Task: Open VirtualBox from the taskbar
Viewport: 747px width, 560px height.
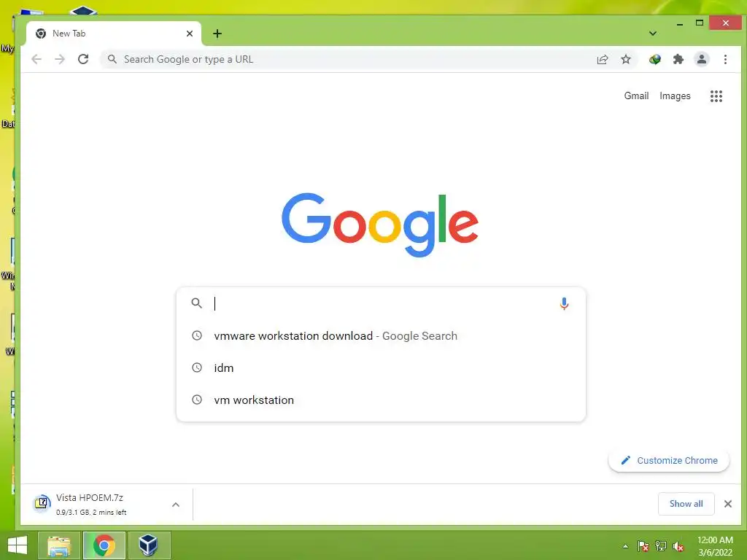Action: 149,545
